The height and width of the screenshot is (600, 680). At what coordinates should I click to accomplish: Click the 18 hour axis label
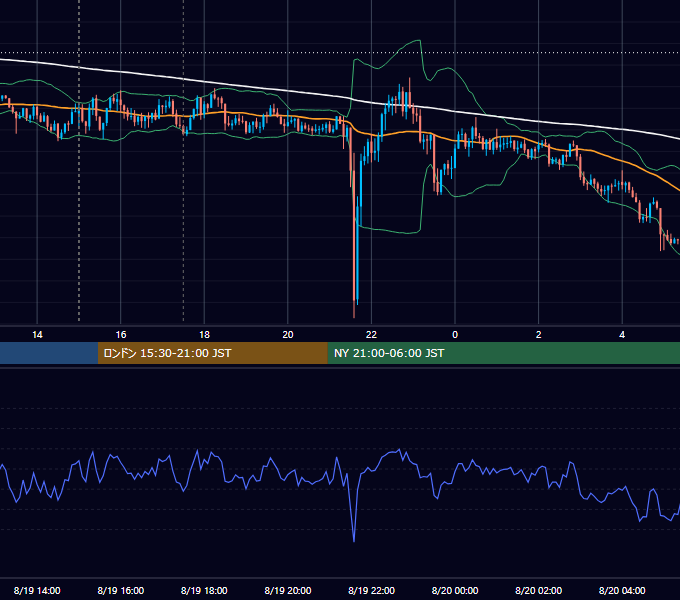(x=204, y=335)
